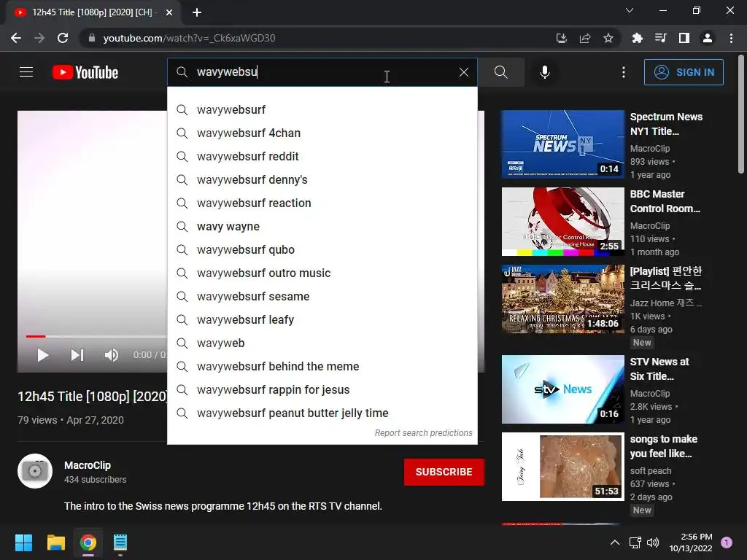Viewport: 747px width, 560px height.
Task: Open MacroClip channel avatar
Action: coord(35,472)
